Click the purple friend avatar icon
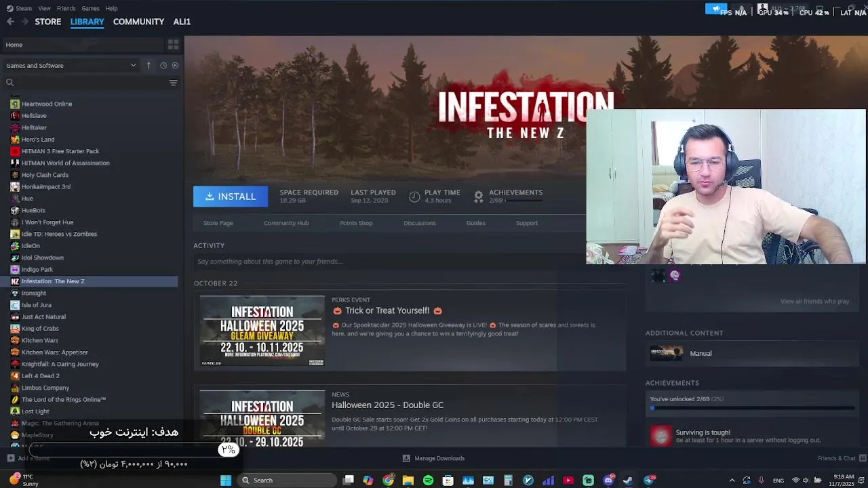Screen dimensions: 868x488 [675, 275]
